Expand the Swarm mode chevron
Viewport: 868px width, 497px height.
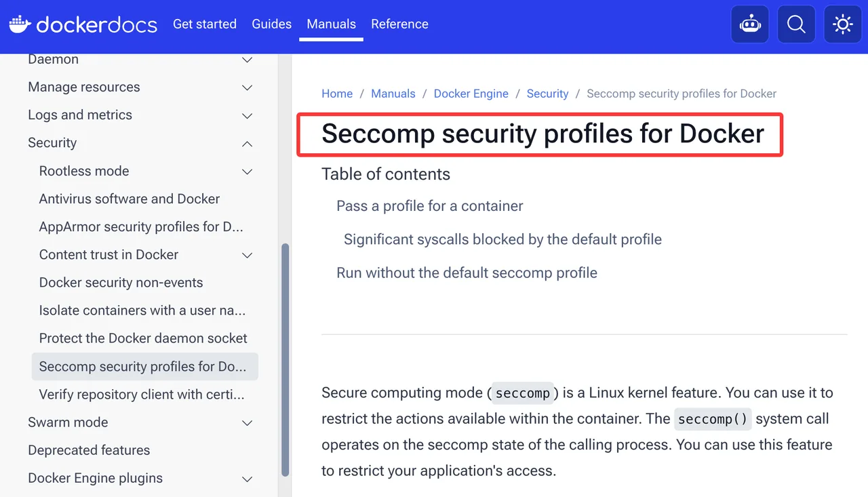tap(248, 423)
